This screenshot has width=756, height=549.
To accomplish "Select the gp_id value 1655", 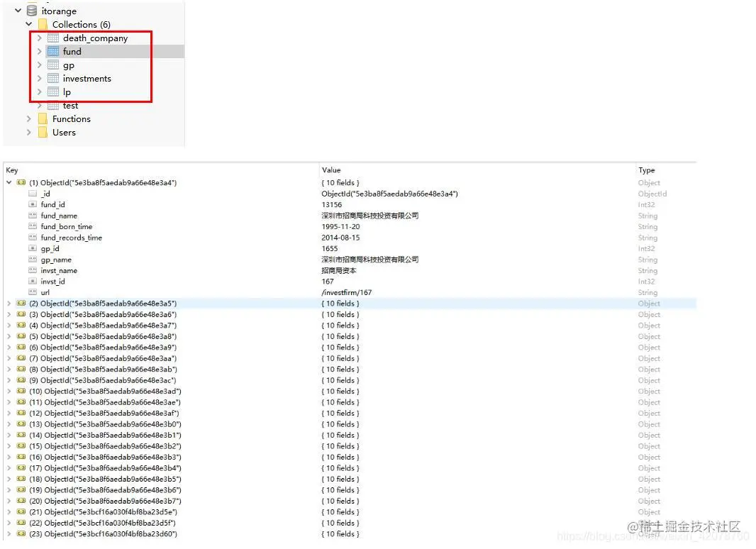I will (330, 248).
